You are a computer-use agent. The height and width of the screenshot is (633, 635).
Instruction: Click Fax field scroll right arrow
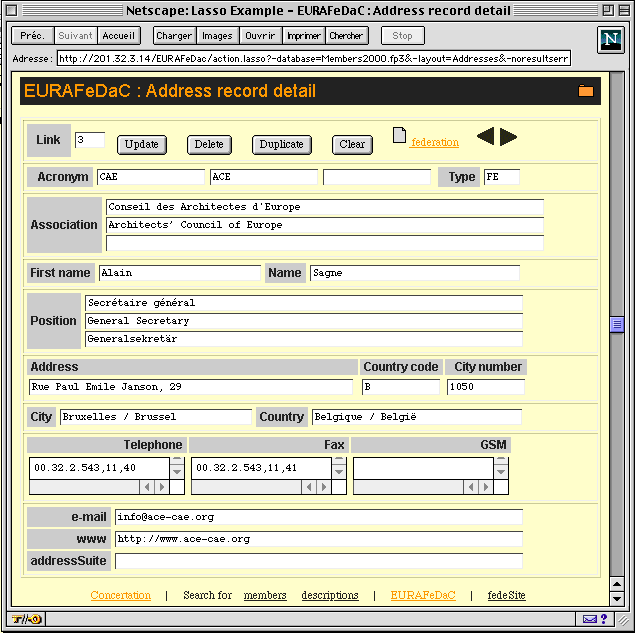[324, 487]
